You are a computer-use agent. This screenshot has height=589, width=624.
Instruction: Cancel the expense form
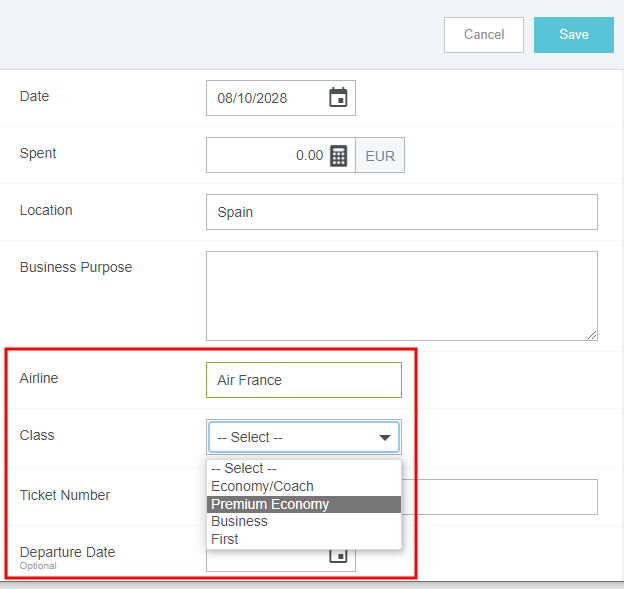pyautogui.click(x=484, y=35)
